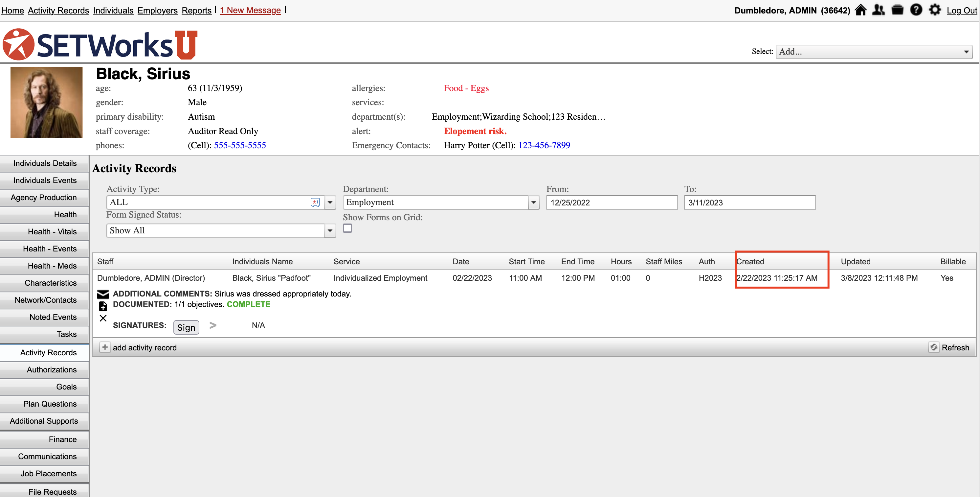Expand the Department dropdown arrow
Viewport: 980px width, 497px height.
[x=534, y=202]
